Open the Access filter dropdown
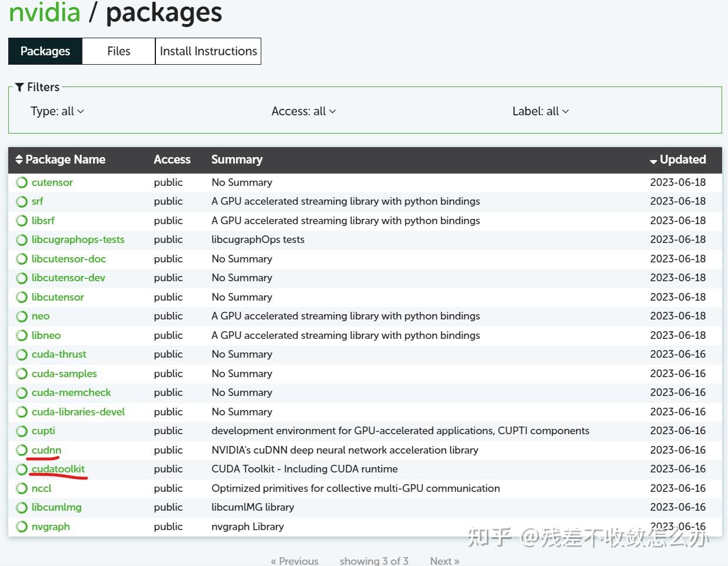 tap(303, 111)
